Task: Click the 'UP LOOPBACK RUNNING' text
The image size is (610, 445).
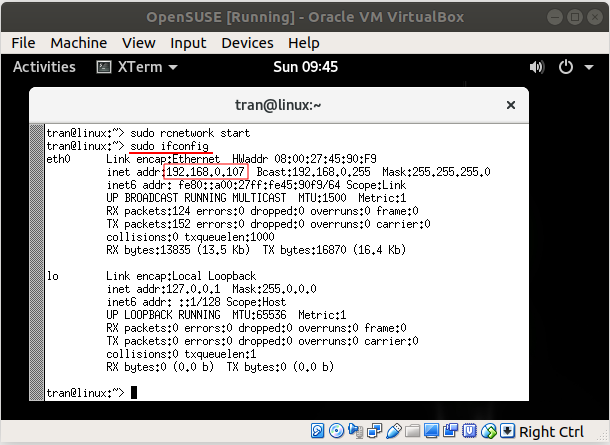Action: tap(163, 315)
